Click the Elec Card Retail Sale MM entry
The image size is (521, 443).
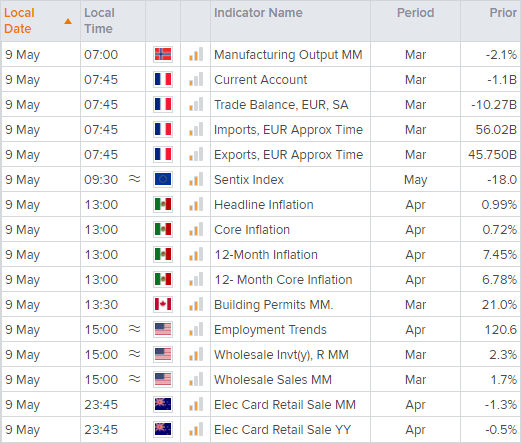(285, 405)
